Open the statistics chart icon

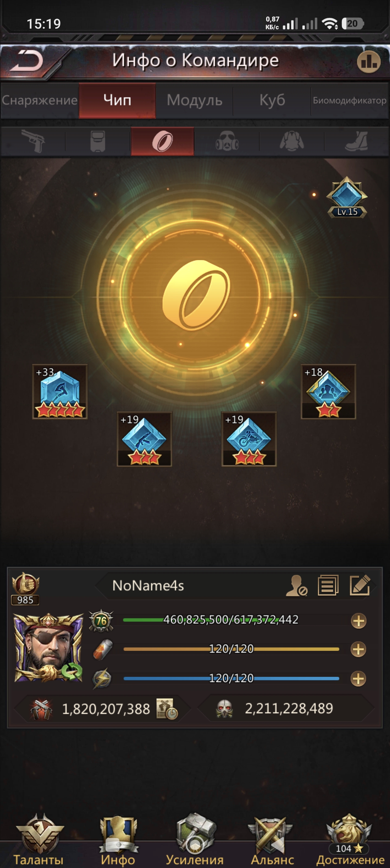[x=369, y=62]
